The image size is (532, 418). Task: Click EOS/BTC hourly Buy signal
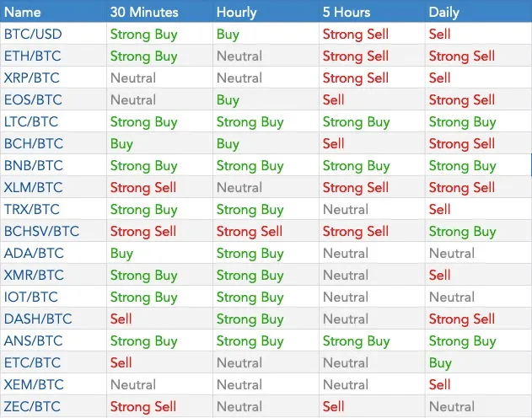[x=228, y=100]
